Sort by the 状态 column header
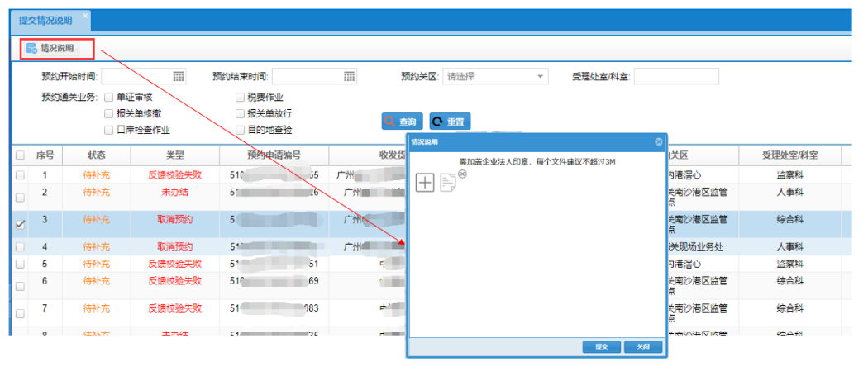 pos(97,155)
